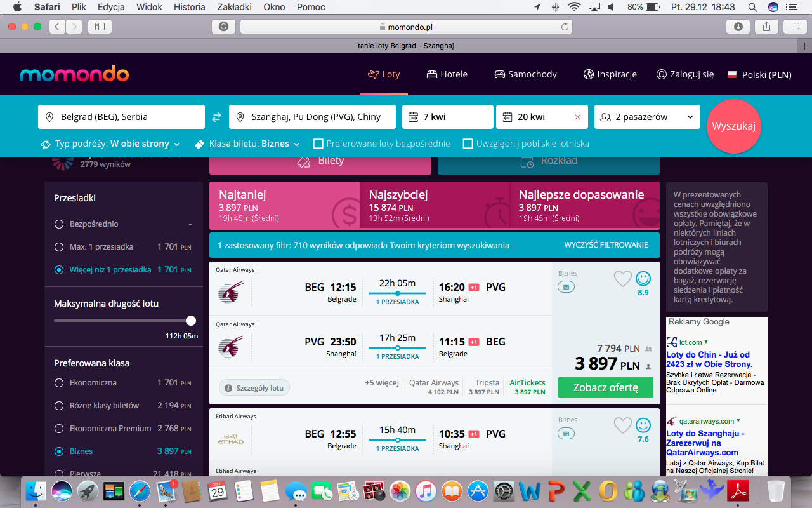Expand +5 więcej offers
The image size is (812, 508).
tap(382, 383)
